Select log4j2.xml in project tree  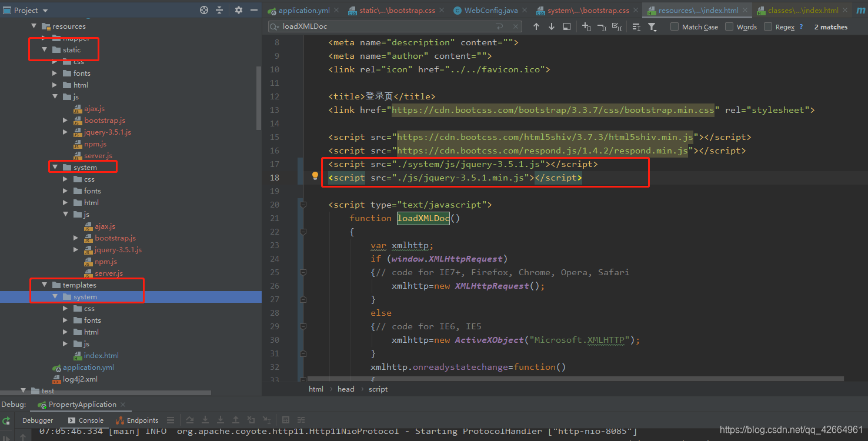(80, 379)
